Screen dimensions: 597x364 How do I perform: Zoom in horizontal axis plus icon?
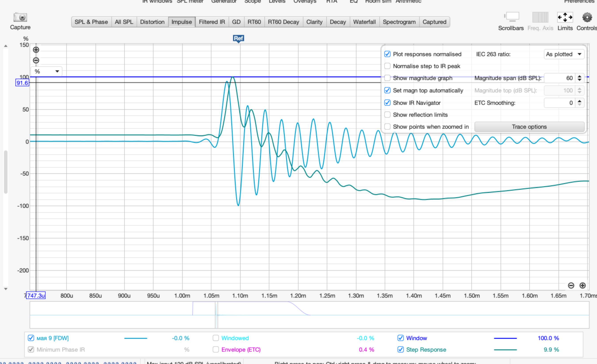(582, 285)
